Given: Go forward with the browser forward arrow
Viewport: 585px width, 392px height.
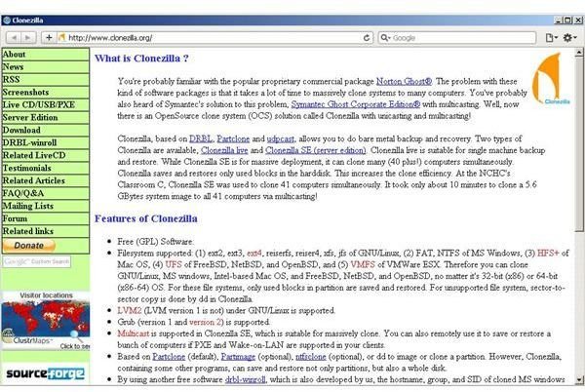Looking at the screenshot, I should coord(28,38).
